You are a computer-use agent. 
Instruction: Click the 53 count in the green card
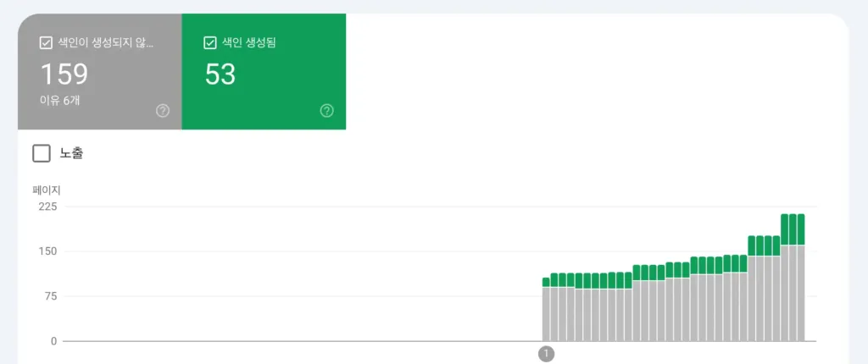coord(220,74)
